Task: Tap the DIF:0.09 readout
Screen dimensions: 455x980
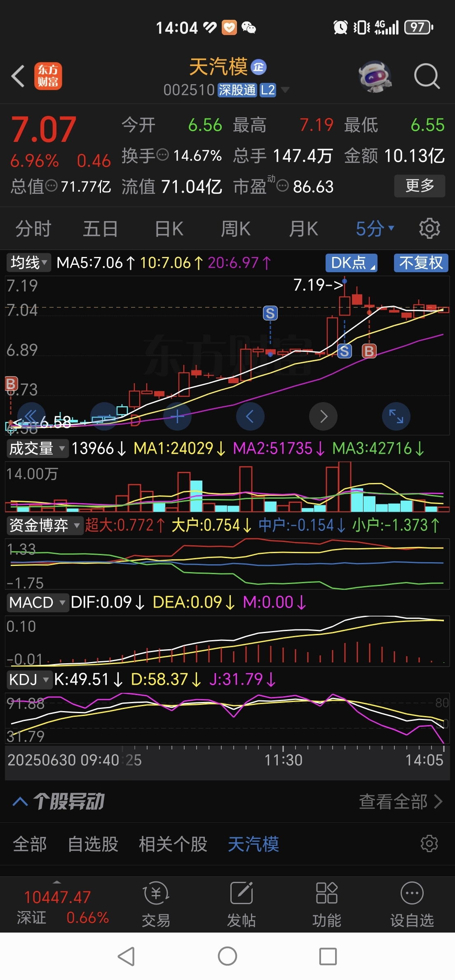Action: pyautogui.click(x=108, y=602)
